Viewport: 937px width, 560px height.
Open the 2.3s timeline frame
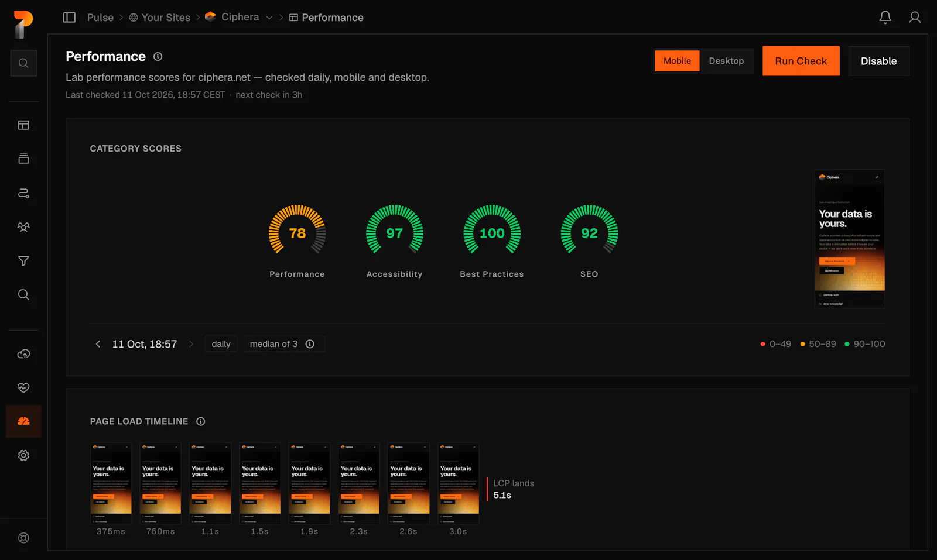(x=359, y=483)
